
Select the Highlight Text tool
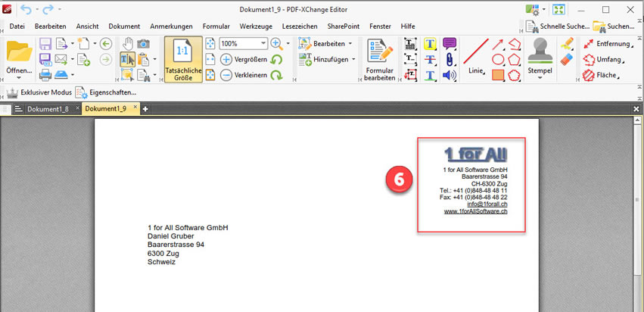[x=430, y=44]
